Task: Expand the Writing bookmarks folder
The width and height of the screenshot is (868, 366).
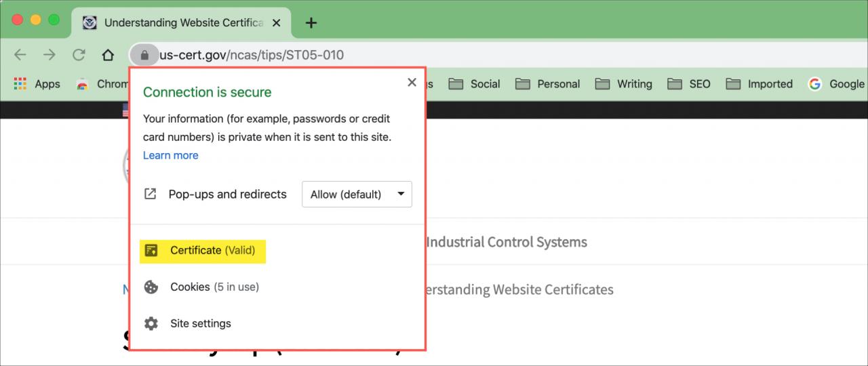Action: pyautogui.click(x=624, y=84)
